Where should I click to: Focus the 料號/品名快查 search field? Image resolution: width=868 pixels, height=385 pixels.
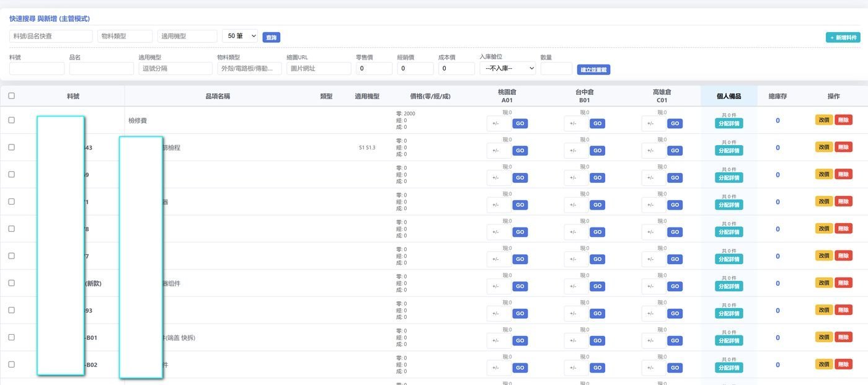click(51, 36)
